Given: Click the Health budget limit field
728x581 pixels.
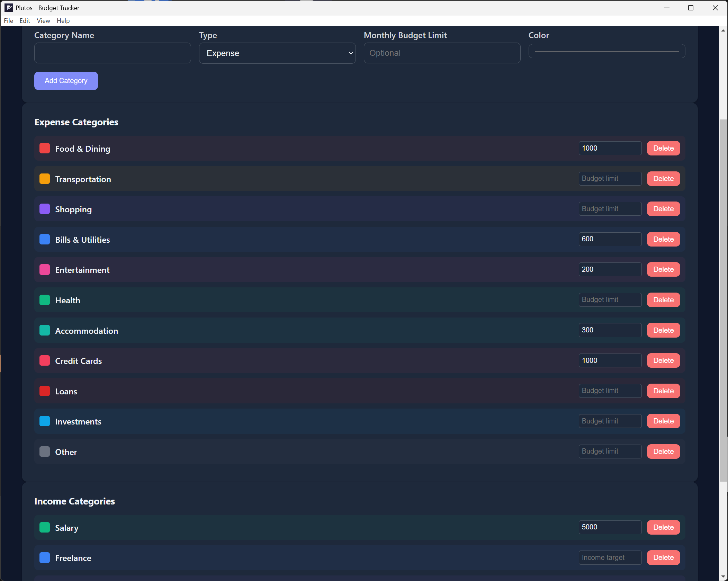Looking at the screenshot, I should pyautogui.click(x=610, y=300).
